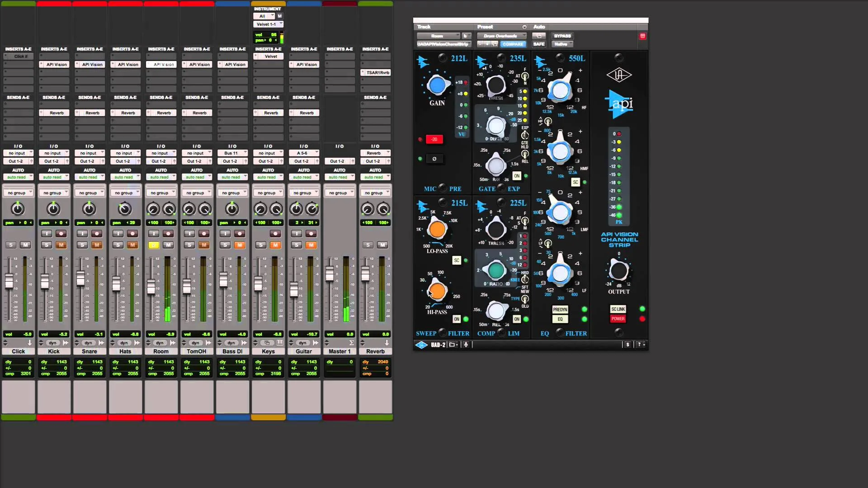
Task: Click the automation window icon under Auto
Action: coord(538,36)
